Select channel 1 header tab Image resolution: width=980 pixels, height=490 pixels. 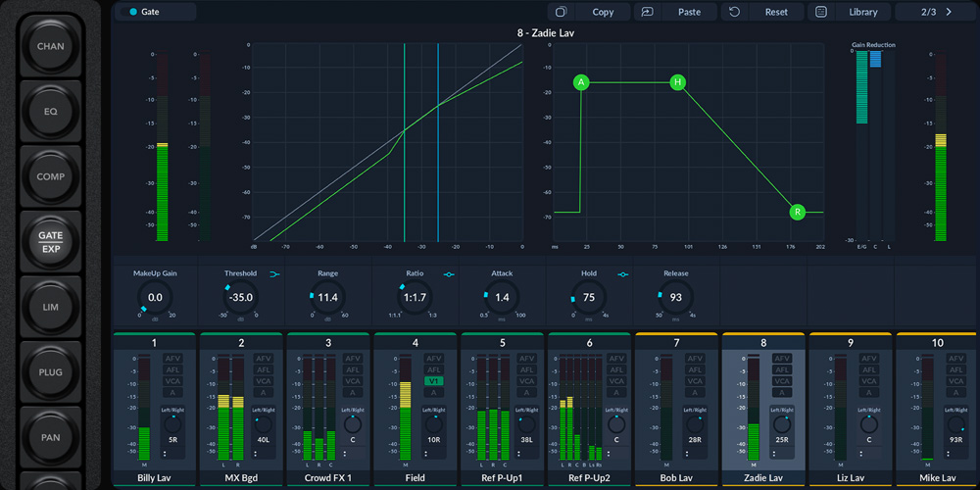tap(155, 342)
